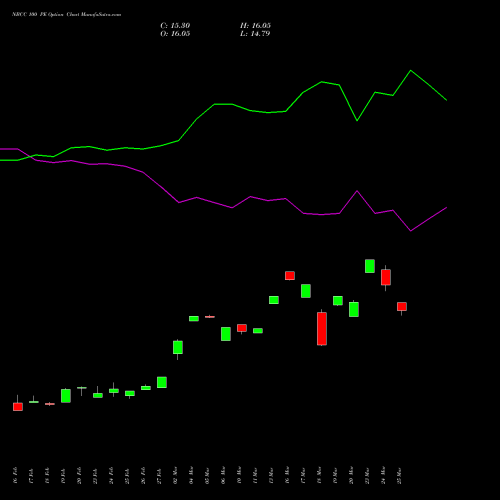The height and width of the screenshot is (500, 500).
Task: Click the 18 Mar date label
Action: [319, 476]
